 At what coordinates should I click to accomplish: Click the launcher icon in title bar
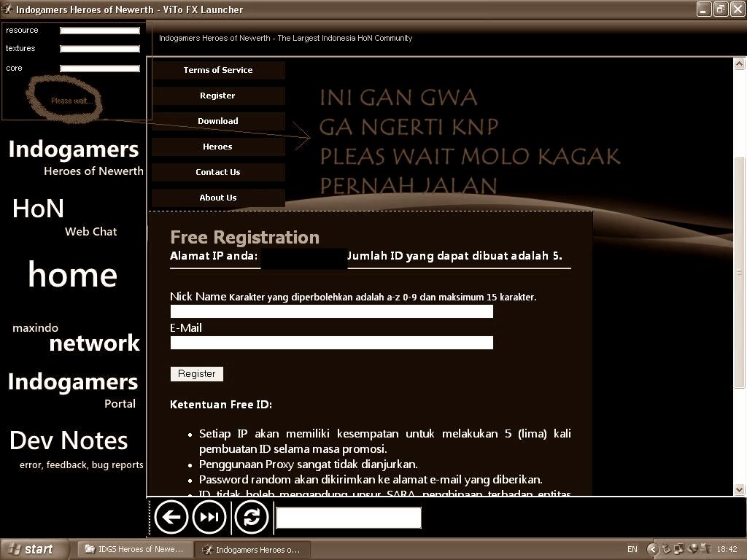click(7, 9)
